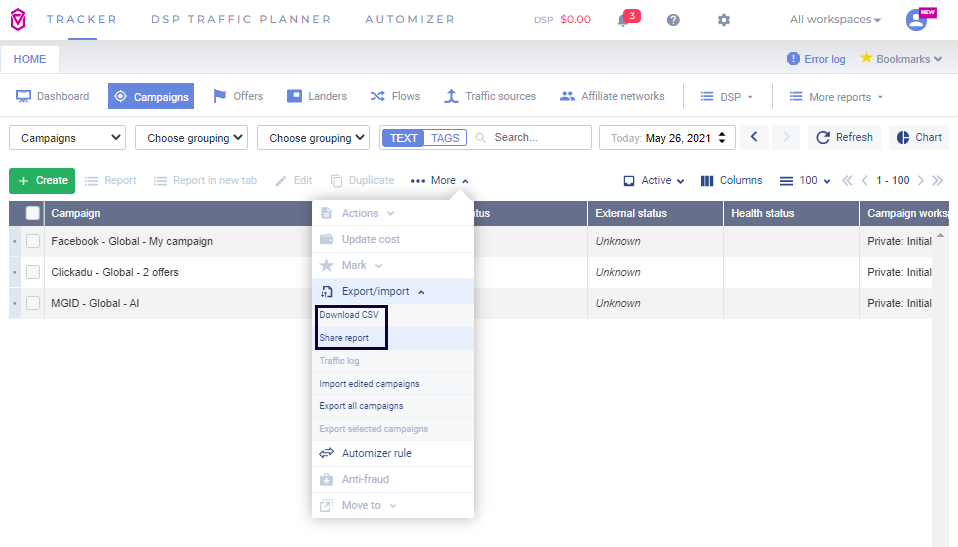This screenshot has height=547, width=958.
Task: Expand the All workspaces dropdown
Action: [x=835, y=20]
